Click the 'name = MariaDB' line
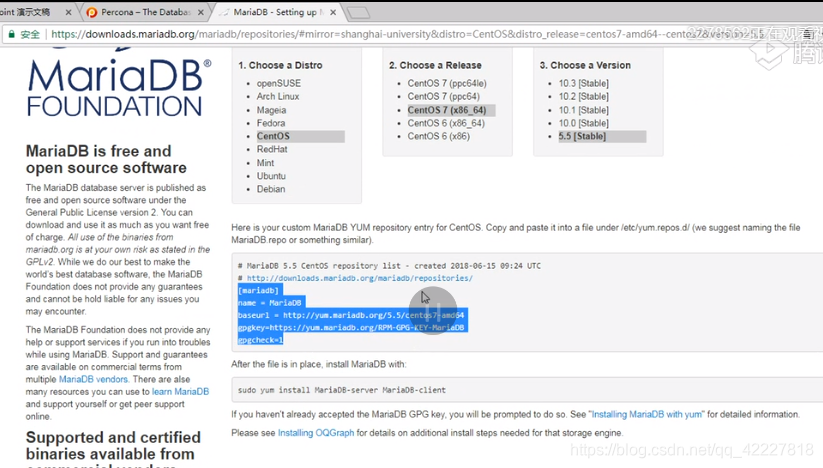Viewport: 823px width, 468px height. [270, 303]
